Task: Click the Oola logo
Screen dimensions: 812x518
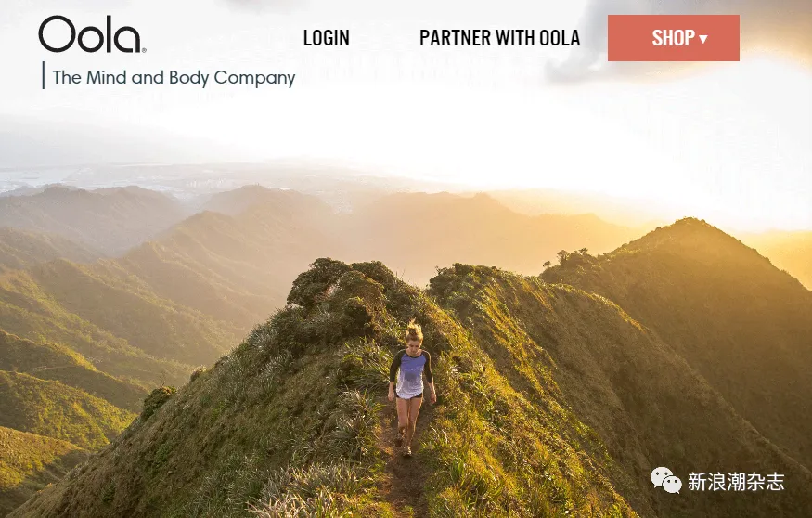Action: point(92,34)
